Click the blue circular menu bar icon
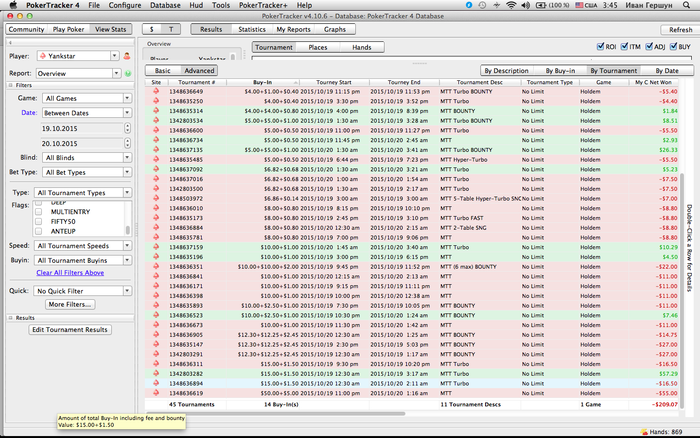 tap(469, 5)
